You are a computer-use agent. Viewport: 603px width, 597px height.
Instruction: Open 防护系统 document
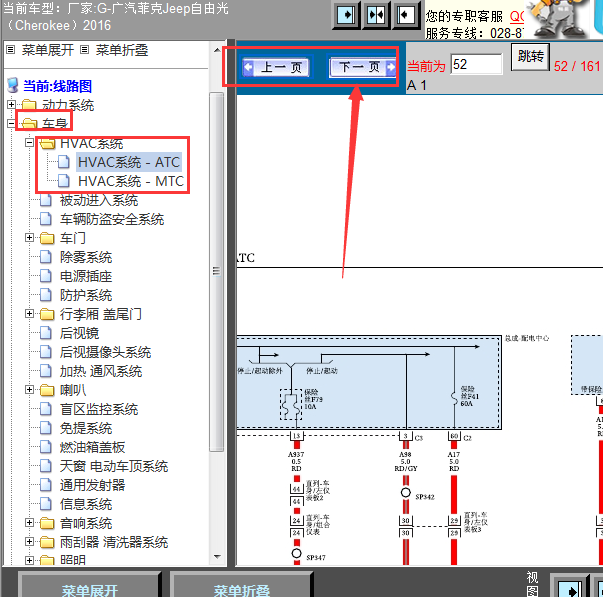[x=86, y=295]
